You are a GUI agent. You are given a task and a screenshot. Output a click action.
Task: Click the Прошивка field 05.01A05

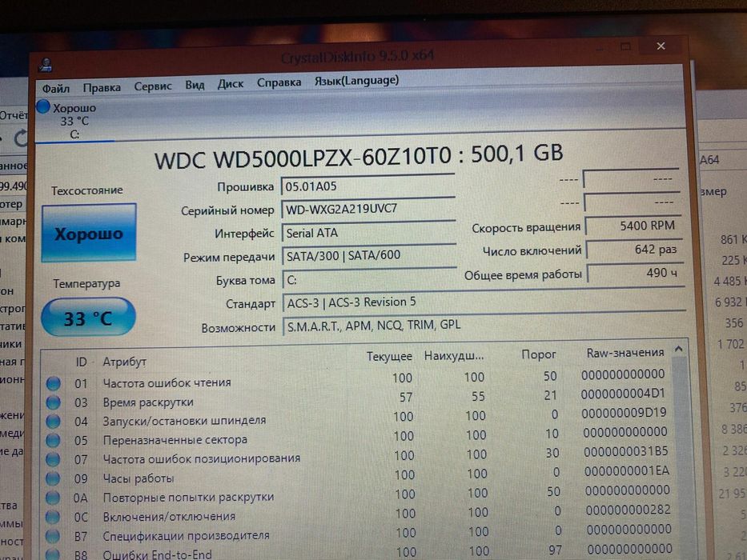[368, 186]
